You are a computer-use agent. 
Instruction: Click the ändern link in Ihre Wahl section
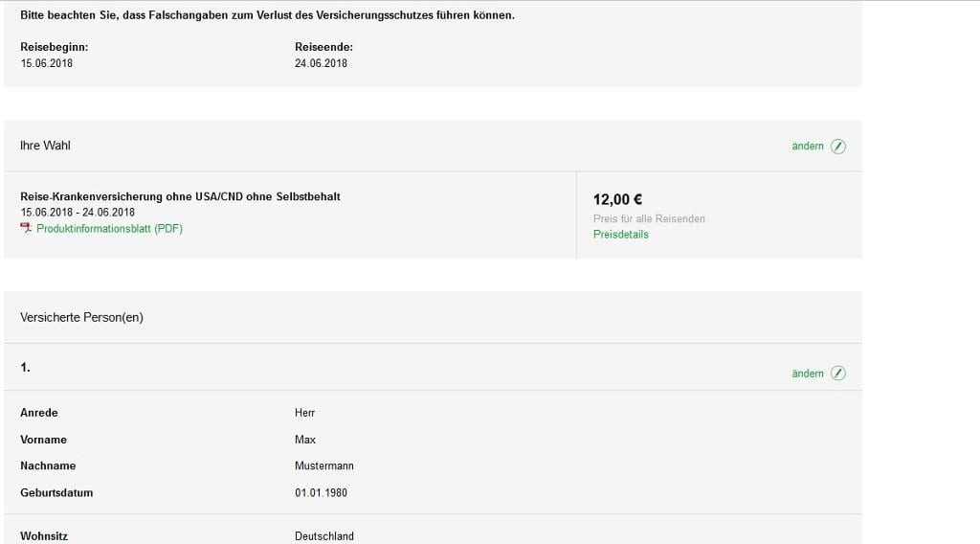tap(808, 147)
